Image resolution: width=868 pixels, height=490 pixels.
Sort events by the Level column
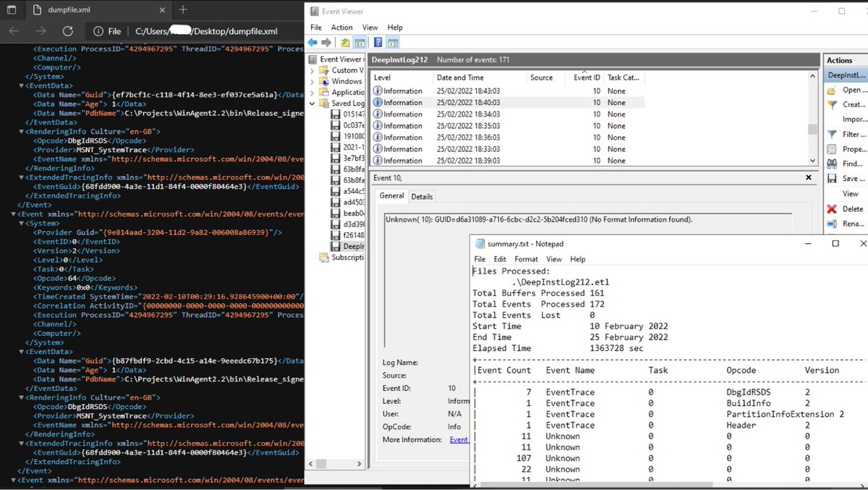click(x=401, y=77)
